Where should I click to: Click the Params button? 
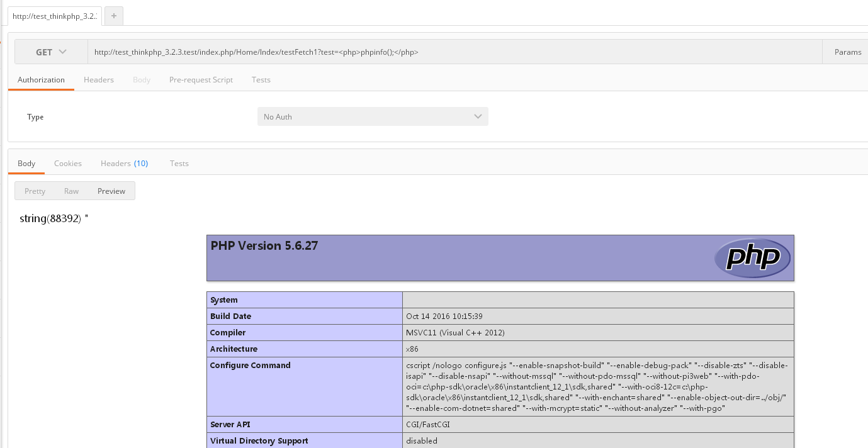pyautogui.click(x=847, y=52)
